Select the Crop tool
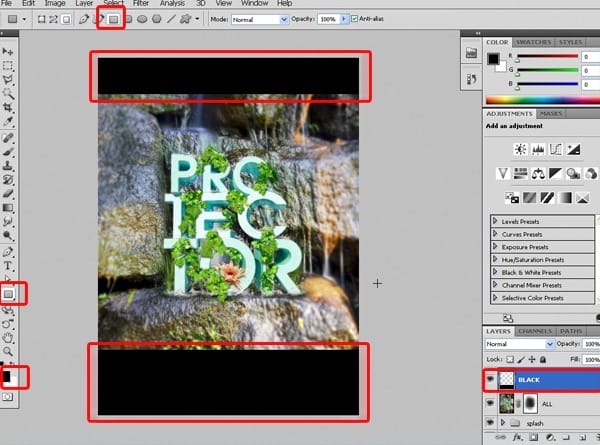This screenshot has width=600, height=445. (8, 108)
